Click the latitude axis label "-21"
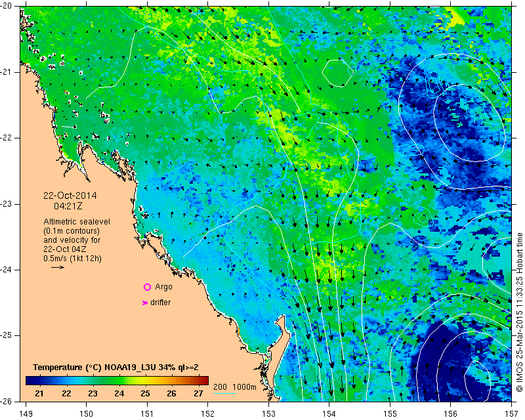Screen dimensions: 525x420 [7, 72]
